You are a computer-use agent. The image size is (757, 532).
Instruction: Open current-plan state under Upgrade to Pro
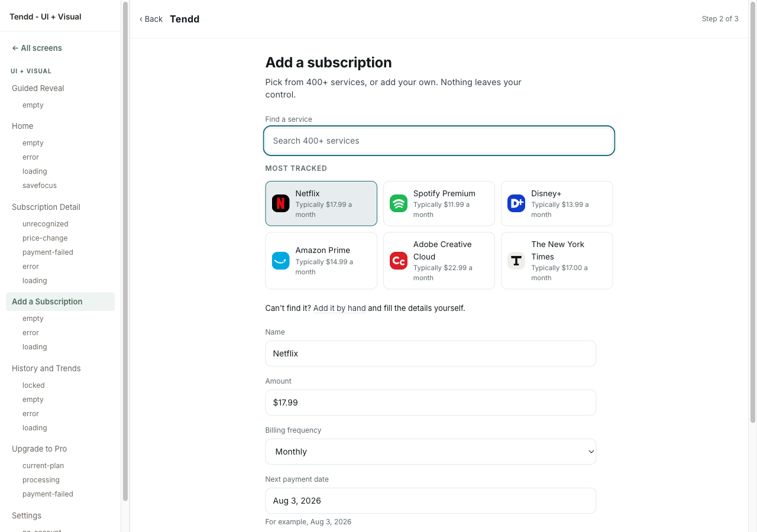click(43, 466)
